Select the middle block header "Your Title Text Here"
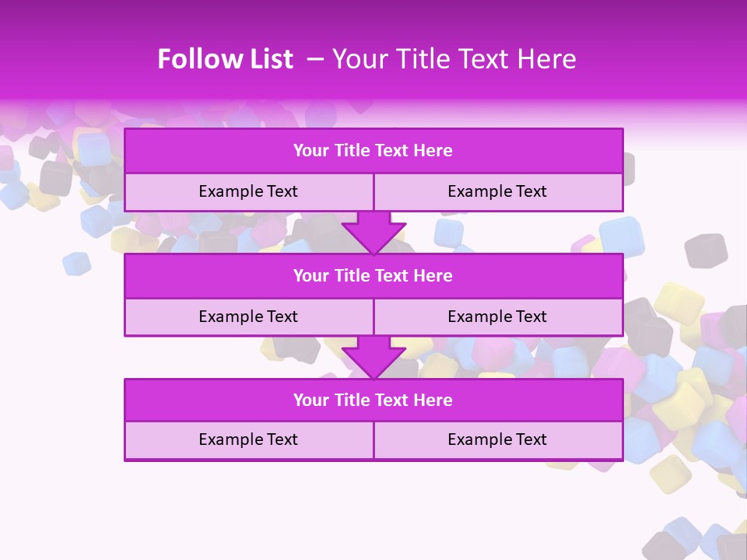The image size is (747, 560). pos(373,276)
